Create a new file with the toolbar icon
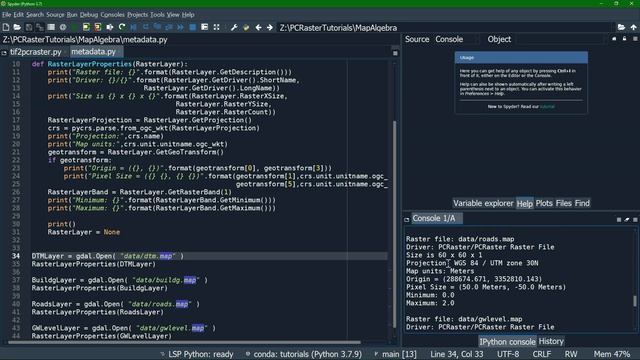The width and height of the screenshot is (640, 360). [x=6, y=27]
